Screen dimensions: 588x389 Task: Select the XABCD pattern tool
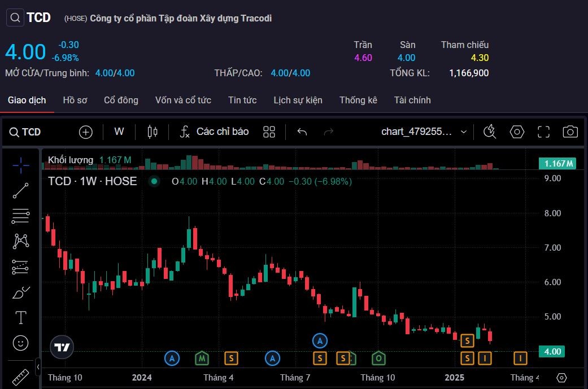[21, 241]
